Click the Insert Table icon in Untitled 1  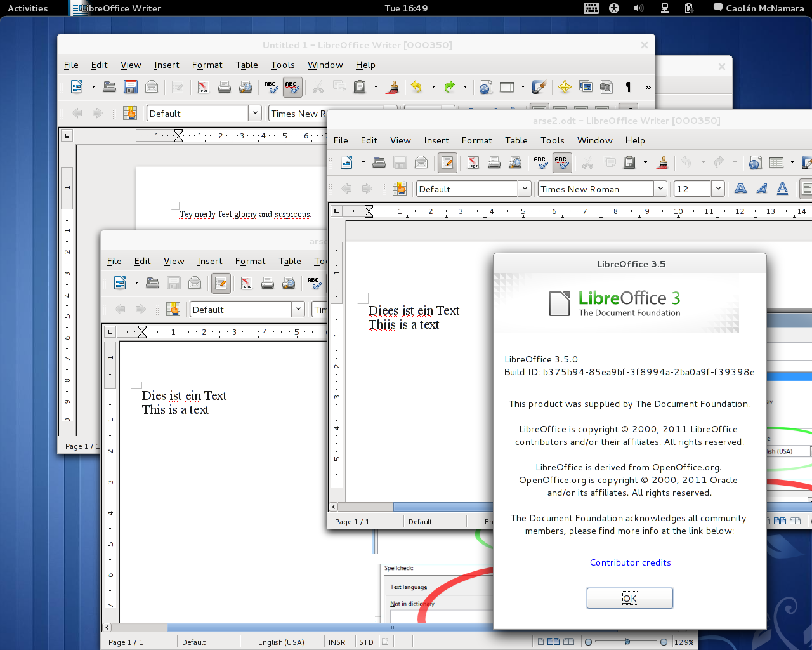point(507,87)
